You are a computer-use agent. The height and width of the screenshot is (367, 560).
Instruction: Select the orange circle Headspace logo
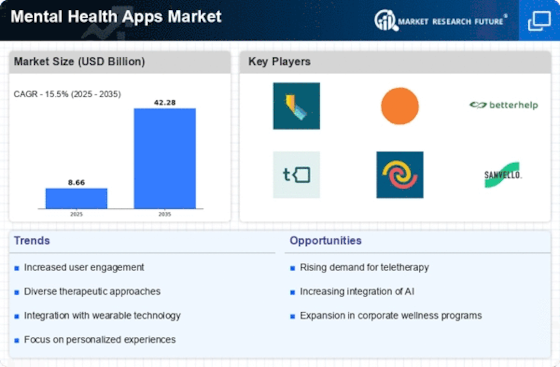tap(400, 106)
